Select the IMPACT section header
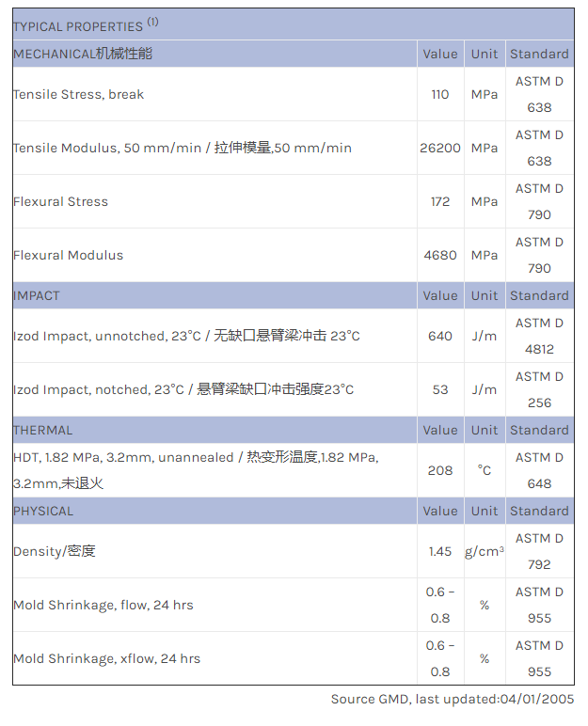Viewport: 588px width, 726px height. pos(37,295)
